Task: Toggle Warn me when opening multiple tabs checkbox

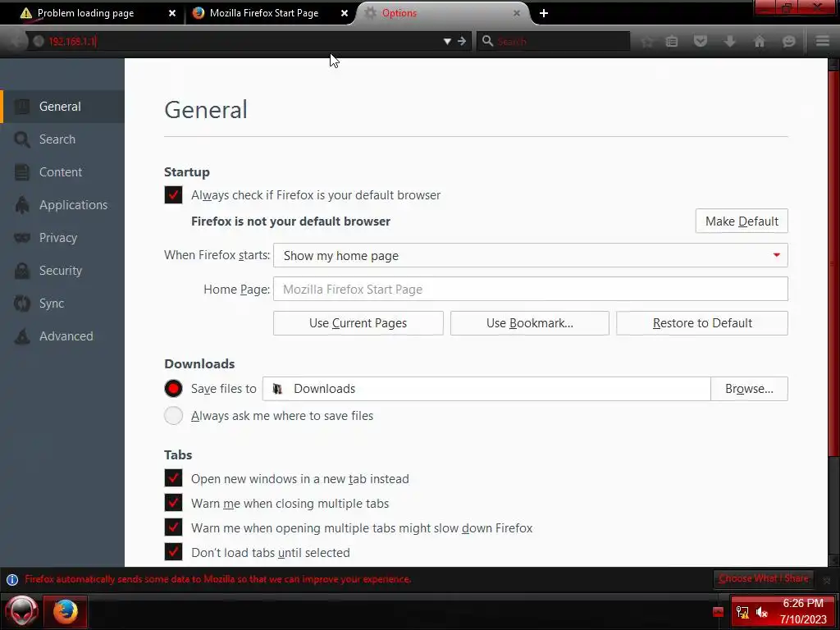Action: (174, 527)
